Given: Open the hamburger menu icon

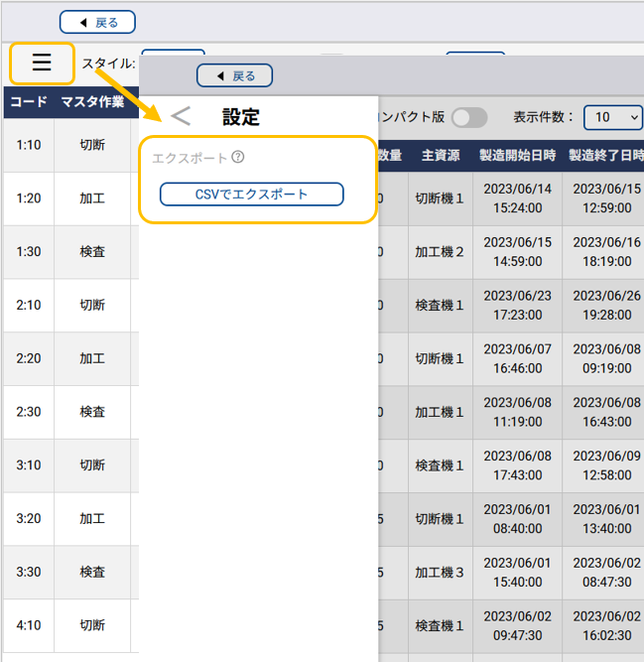Looking at the screenshot, I should pyautogui.click(x=42, y=64).
